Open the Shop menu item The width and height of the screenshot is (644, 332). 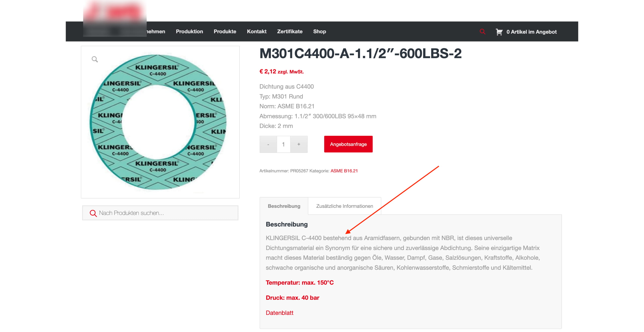(x=319, y=31)
